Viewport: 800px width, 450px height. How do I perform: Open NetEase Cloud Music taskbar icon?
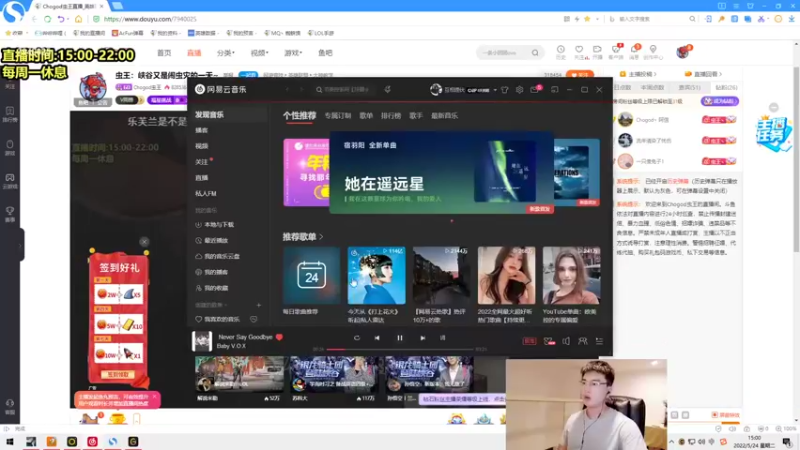tap(92, 441)
